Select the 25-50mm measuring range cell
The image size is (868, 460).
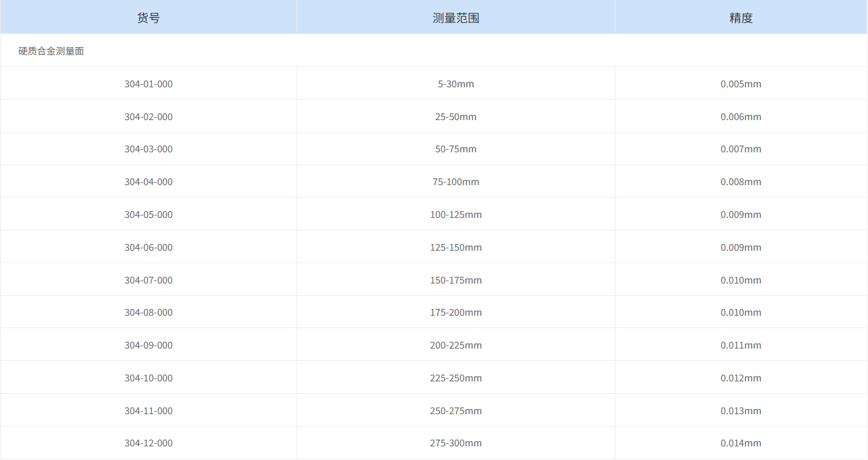456,116
